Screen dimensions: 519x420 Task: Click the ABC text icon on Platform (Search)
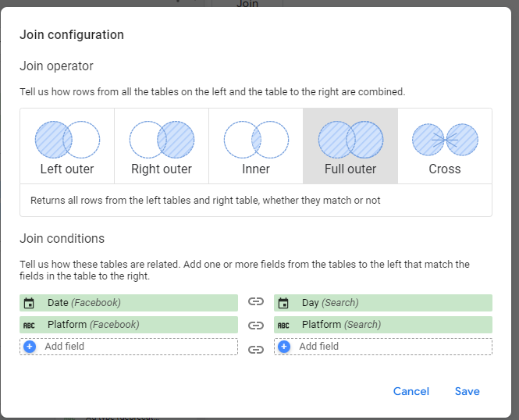pyautogui.click(x=284, y=326)
